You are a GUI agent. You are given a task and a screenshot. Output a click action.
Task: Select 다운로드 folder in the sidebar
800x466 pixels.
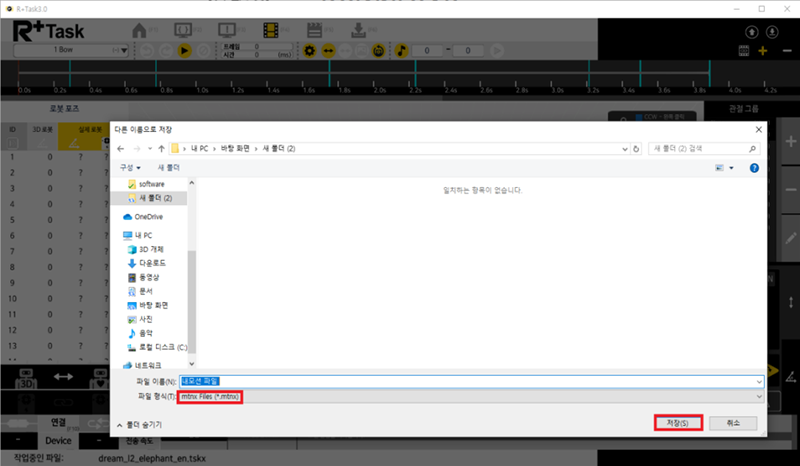[x=152, y=262]
